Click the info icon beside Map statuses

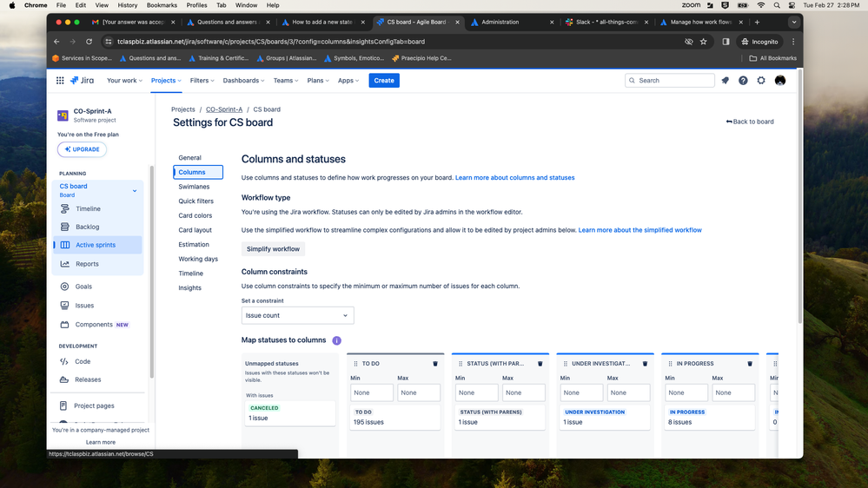coord(336,340)
